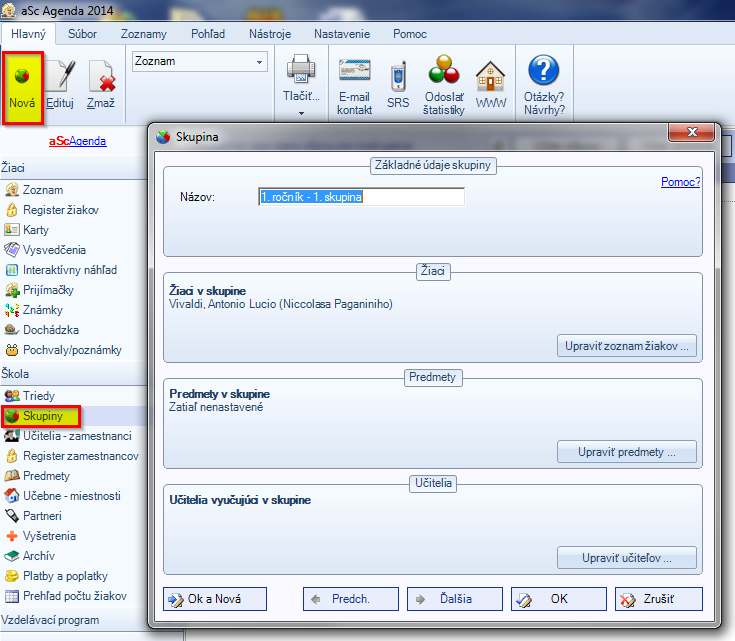Click the Názov input field
This screenshot has height=641, width=735.
361,197
